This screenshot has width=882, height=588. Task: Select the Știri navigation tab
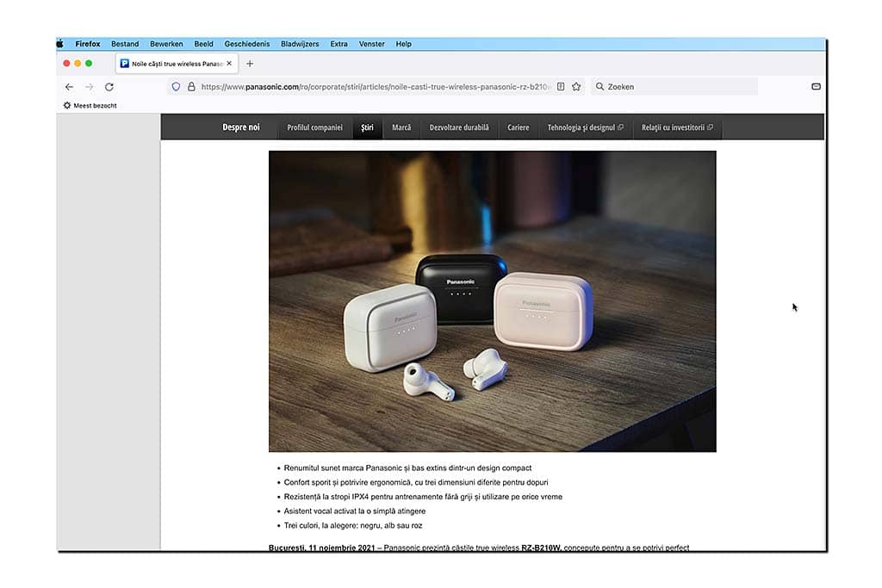click(x=367, y=127)
